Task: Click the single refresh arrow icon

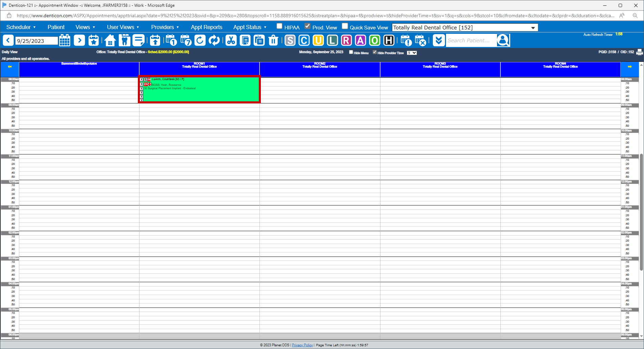Action: [x=200, y=41]
